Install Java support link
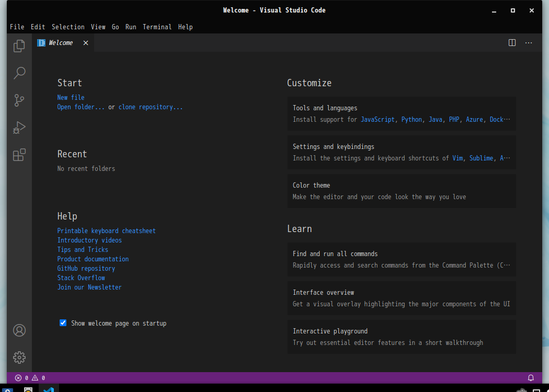 coord(435,119)
